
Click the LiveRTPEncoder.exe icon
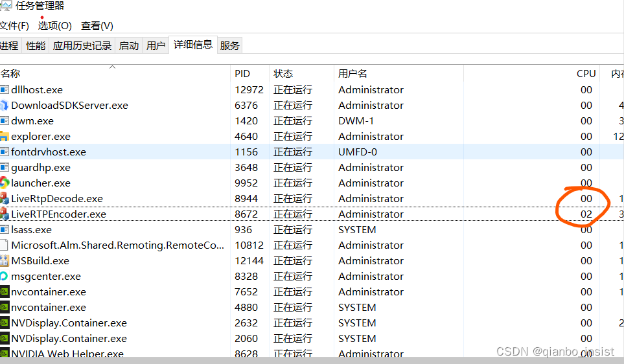[5, 214]
